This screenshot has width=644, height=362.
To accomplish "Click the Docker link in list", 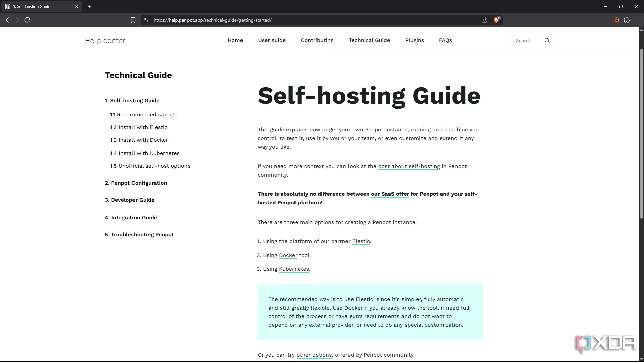I will [x=288, y=255].
